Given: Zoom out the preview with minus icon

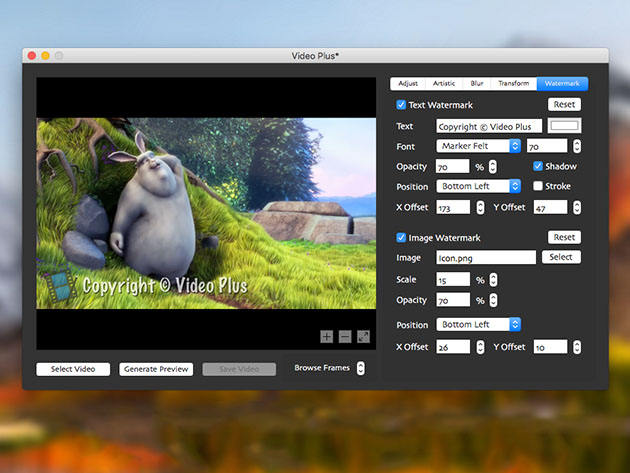Looking at the screenshot, I should (345, 336).
